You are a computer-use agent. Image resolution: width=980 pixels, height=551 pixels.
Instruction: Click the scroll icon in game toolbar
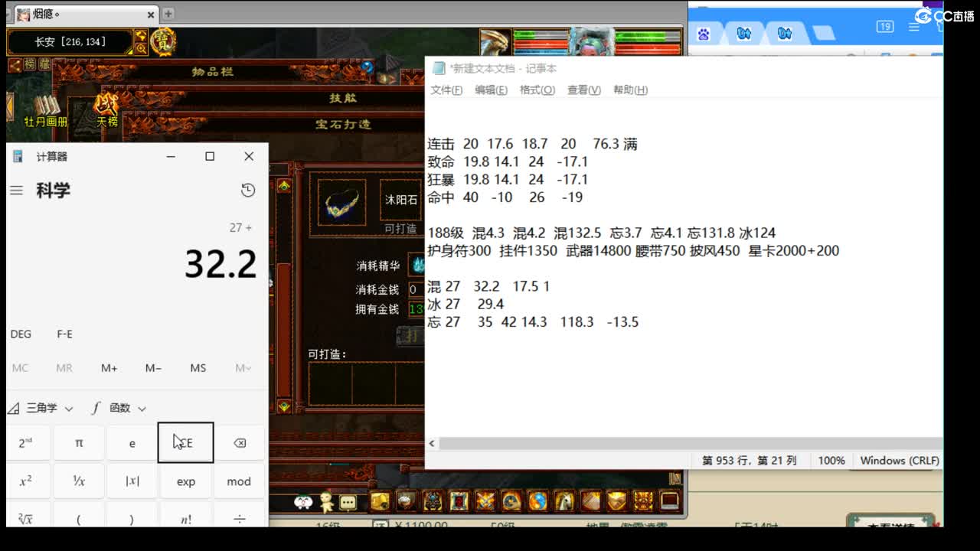591,501
